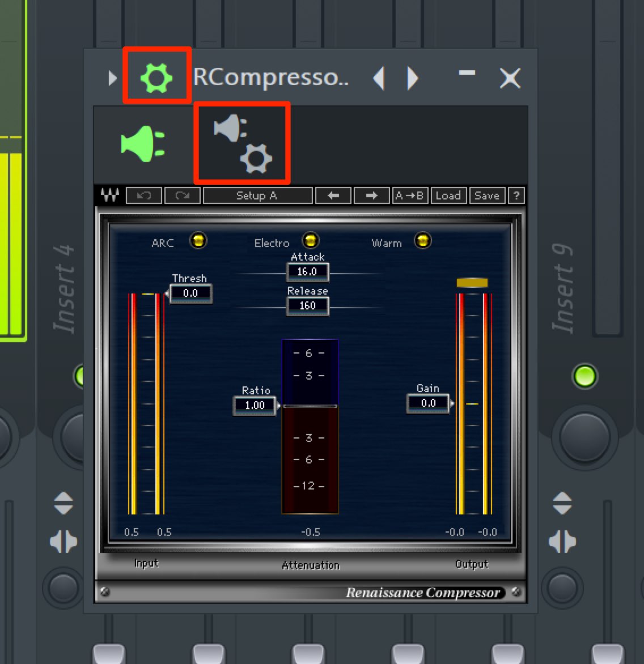Open help with the ? button
This screenshot has width=644, height=664.
516,195
